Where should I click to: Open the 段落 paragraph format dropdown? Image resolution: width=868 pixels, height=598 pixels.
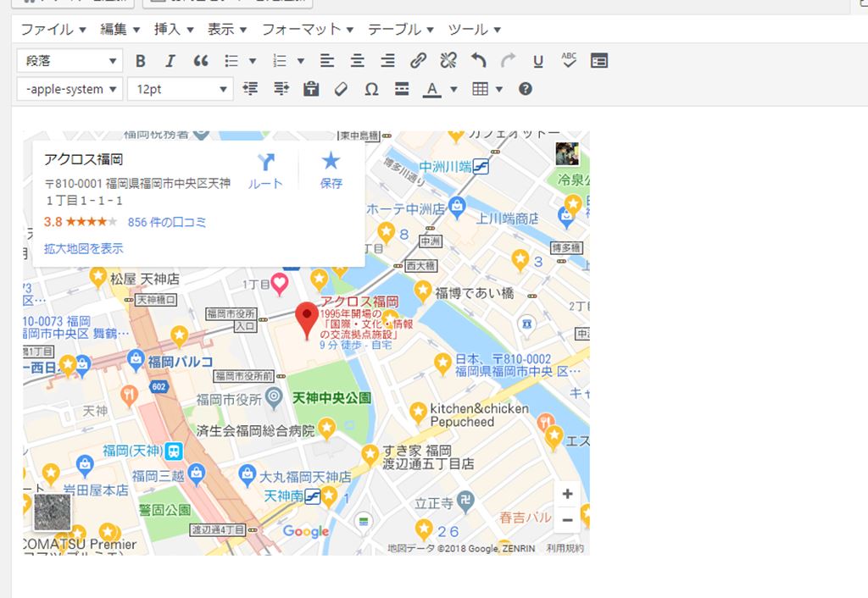pos(70,61)
